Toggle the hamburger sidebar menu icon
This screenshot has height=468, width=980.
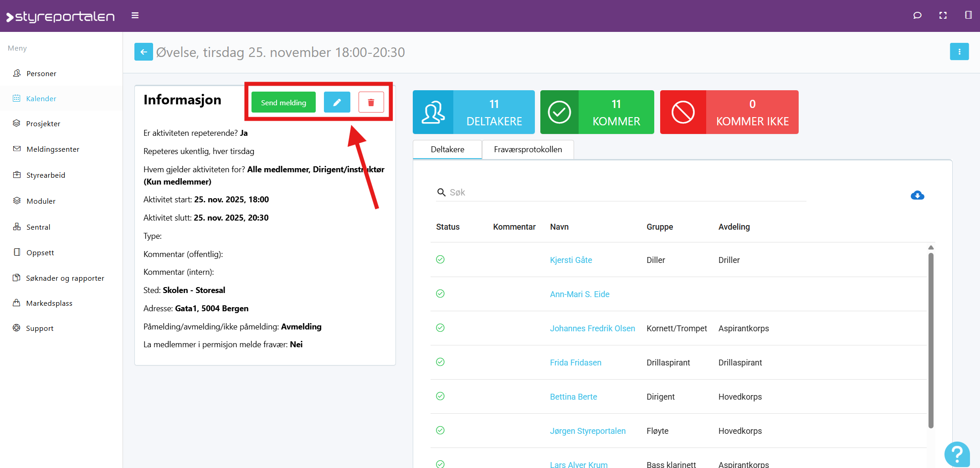135,15
